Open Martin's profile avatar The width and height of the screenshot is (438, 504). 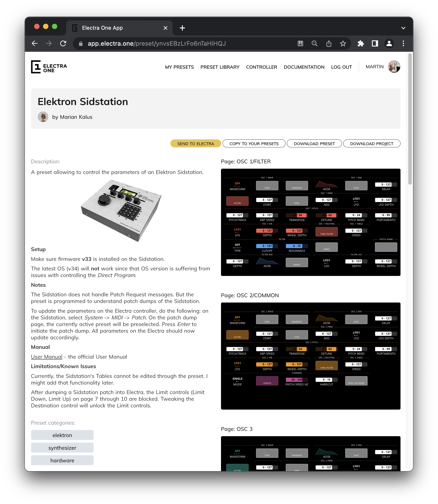click(394, 67)
